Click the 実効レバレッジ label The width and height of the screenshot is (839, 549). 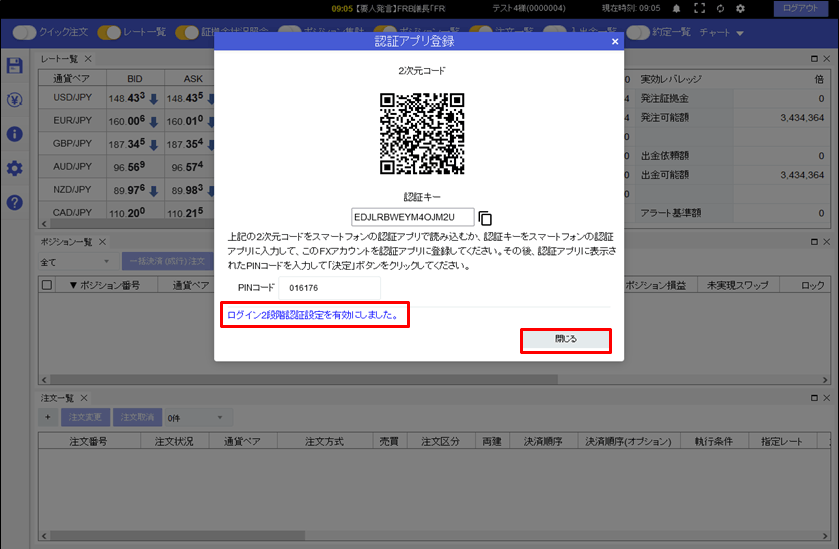671,79
